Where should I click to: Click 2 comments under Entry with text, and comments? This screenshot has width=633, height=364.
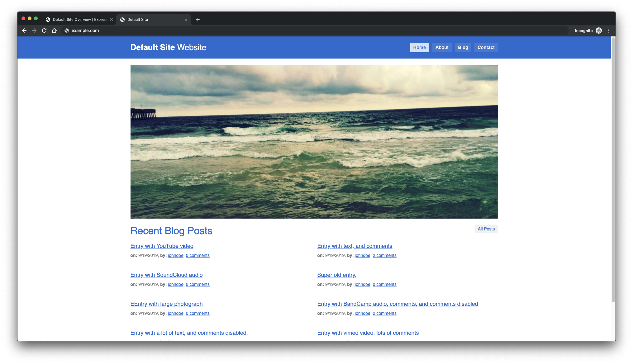[384, 255]
